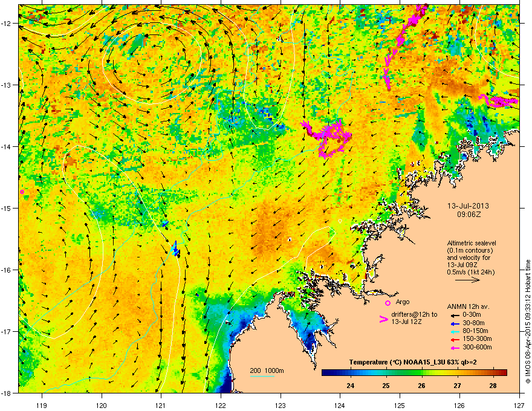Click the '13-Jul 12Z' legend text

(x=406, y=322)
